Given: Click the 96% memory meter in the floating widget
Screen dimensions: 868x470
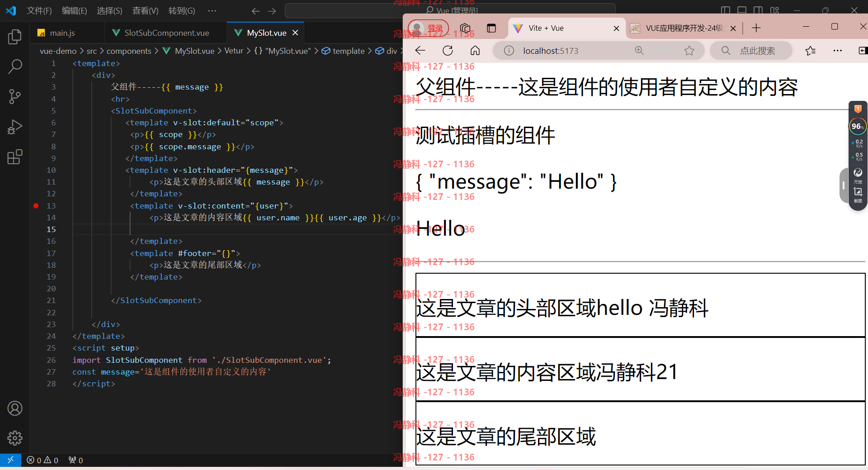Looking at the screenshot, I should tap(857, 126).
